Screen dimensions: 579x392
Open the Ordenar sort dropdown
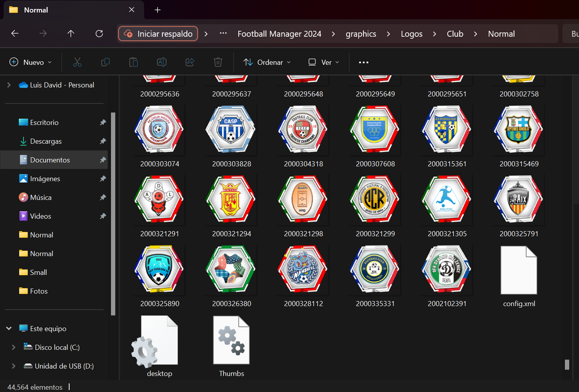pyautogui.click(x=267, y=62)
